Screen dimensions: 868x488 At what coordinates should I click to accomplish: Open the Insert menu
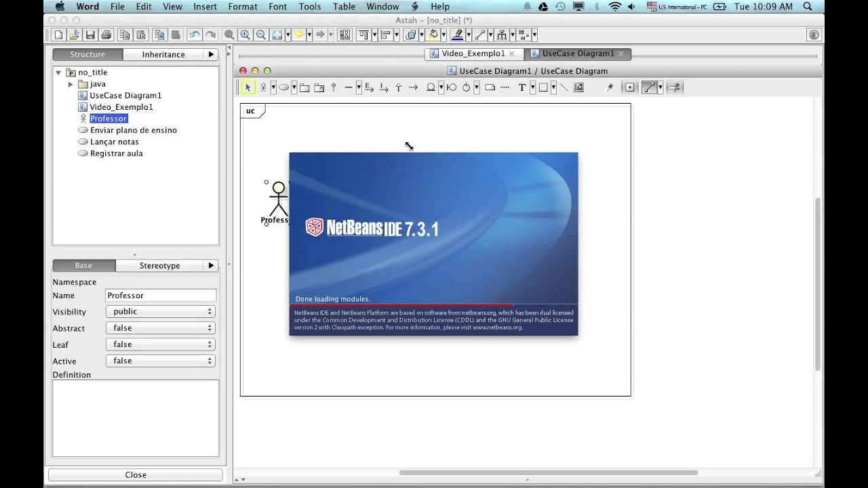point(205,6)
